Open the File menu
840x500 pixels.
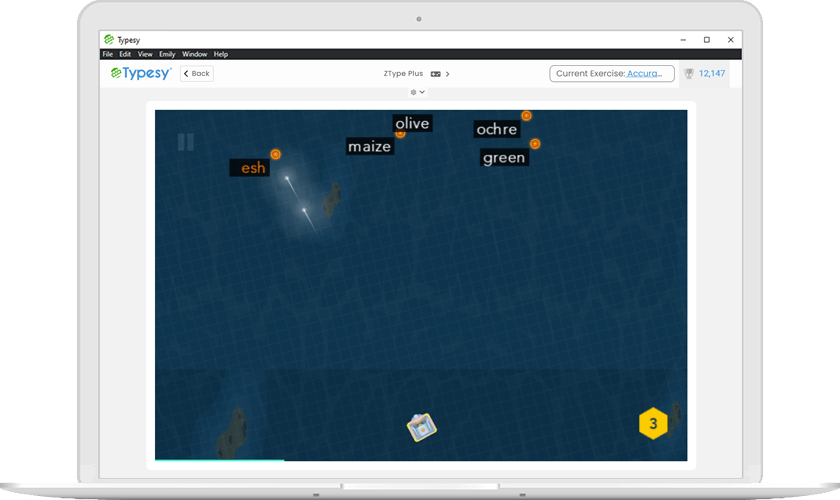click(108, 54)
